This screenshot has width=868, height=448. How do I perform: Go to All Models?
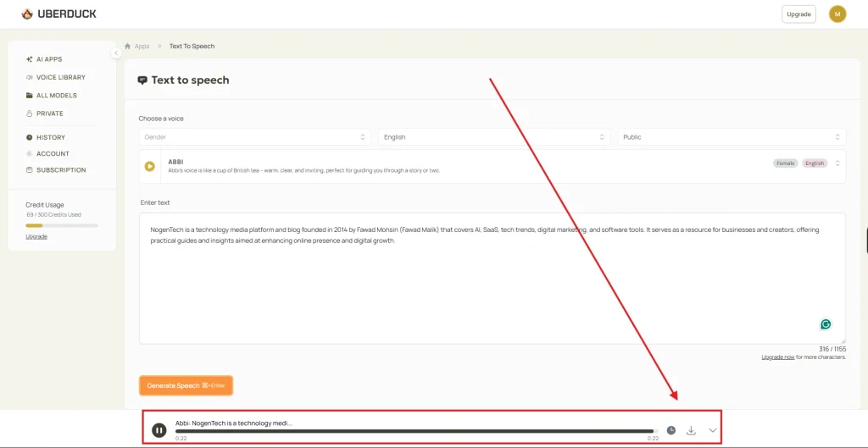click(x=51, y=95)
